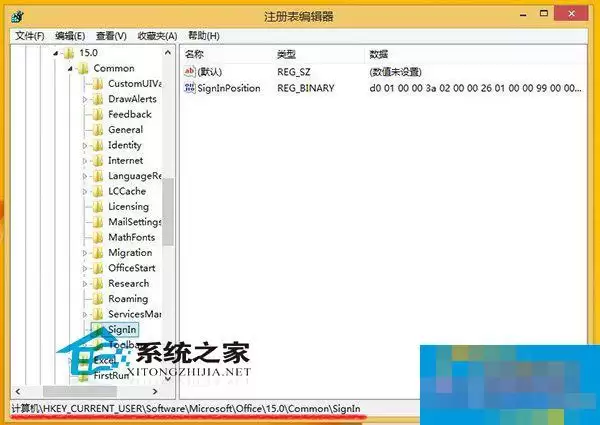This screenshot has height=425, width=600.
Task: Expand the Migration key arrow
Action: 85,253
